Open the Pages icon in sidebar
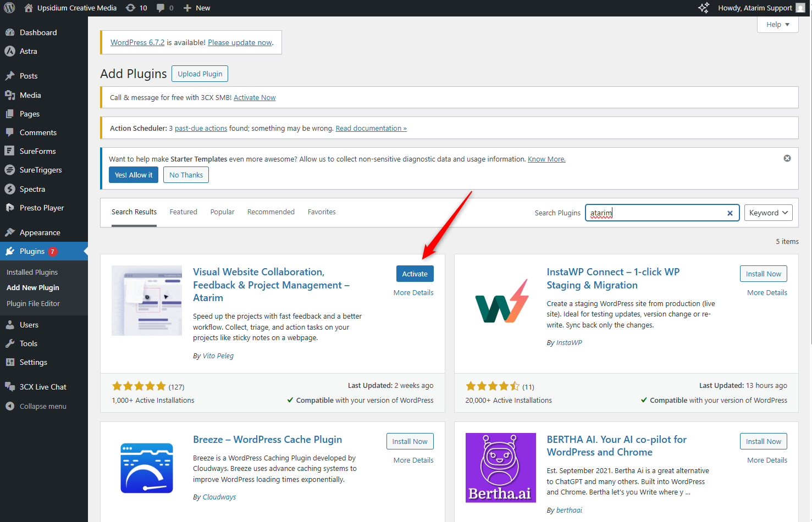 [x=10, y=114]
